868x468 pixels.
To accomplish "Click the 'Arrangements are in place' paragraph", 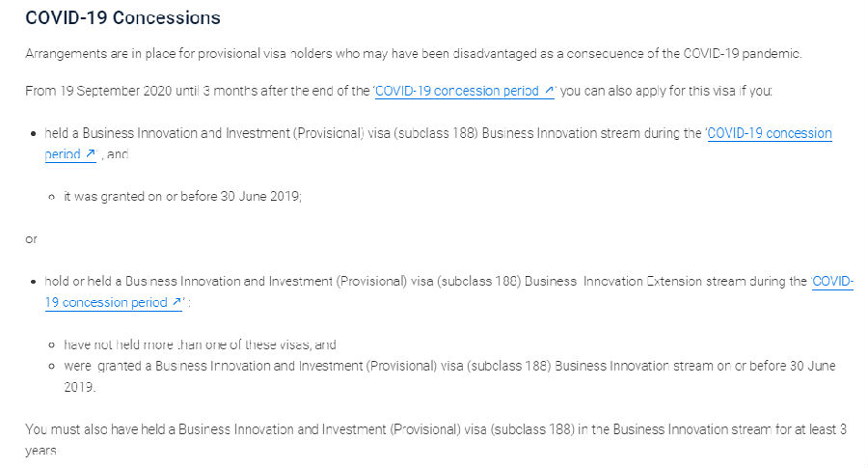I will 414,54.
